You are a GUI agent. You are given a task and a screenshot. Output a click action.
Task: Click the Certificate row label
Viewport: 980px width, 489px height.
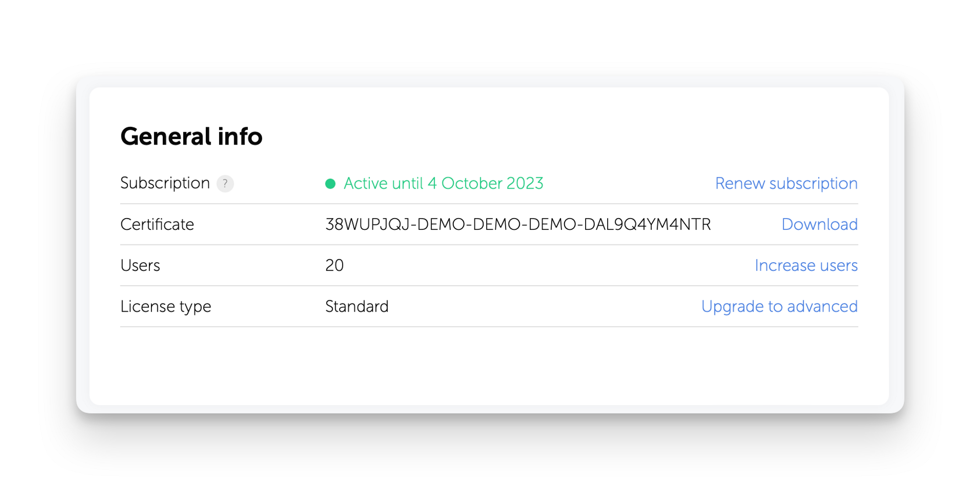157,224
